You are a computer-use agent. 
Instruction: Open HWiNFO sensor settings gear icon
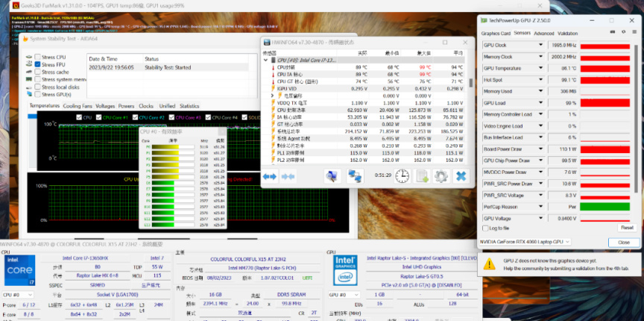(441, 176)
